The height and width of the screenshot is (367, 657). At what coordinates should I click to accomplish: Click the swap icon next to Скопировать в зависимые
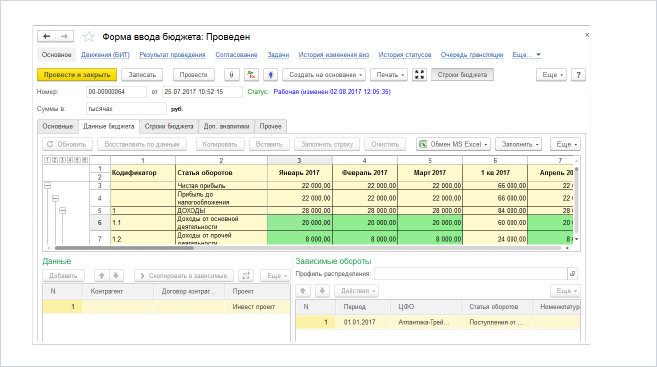(x=246, y=275)
